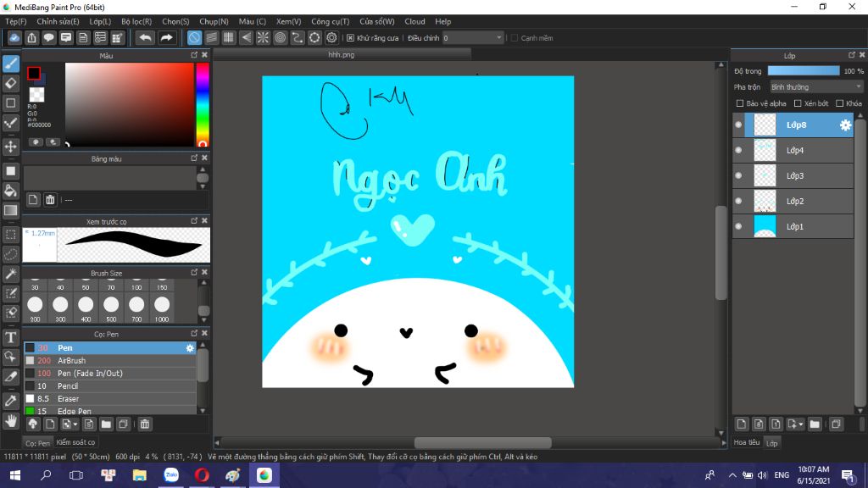
Task: Select the Text tool
Action: point(10,337)
